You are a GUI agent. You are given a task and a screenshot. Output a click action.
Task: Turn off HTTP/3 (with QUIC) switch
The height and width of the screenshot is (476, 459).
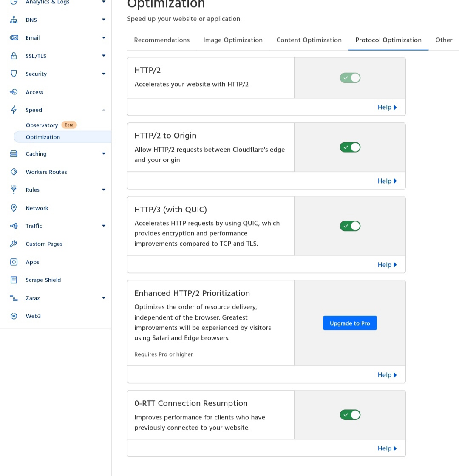pos(350,226)
